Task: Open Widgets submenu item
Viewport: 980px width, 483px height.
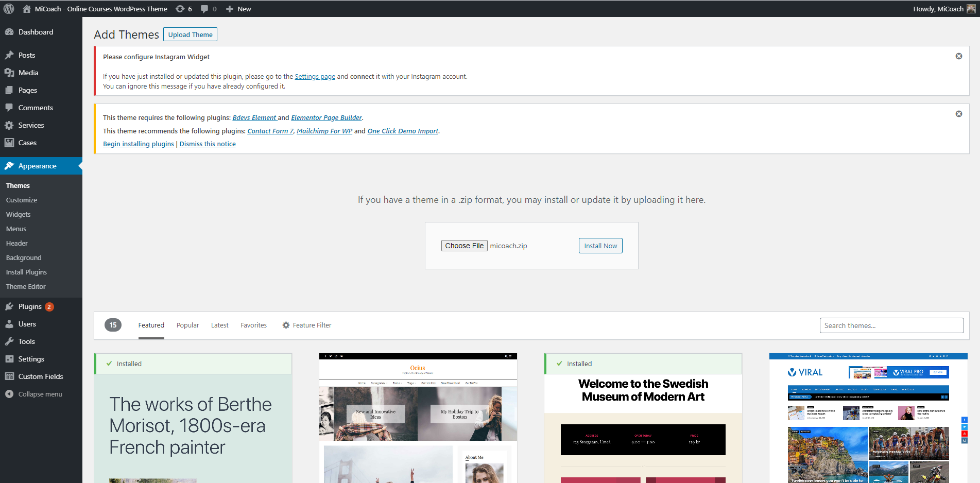Action: pyautogui.click(x=19, y=214)
